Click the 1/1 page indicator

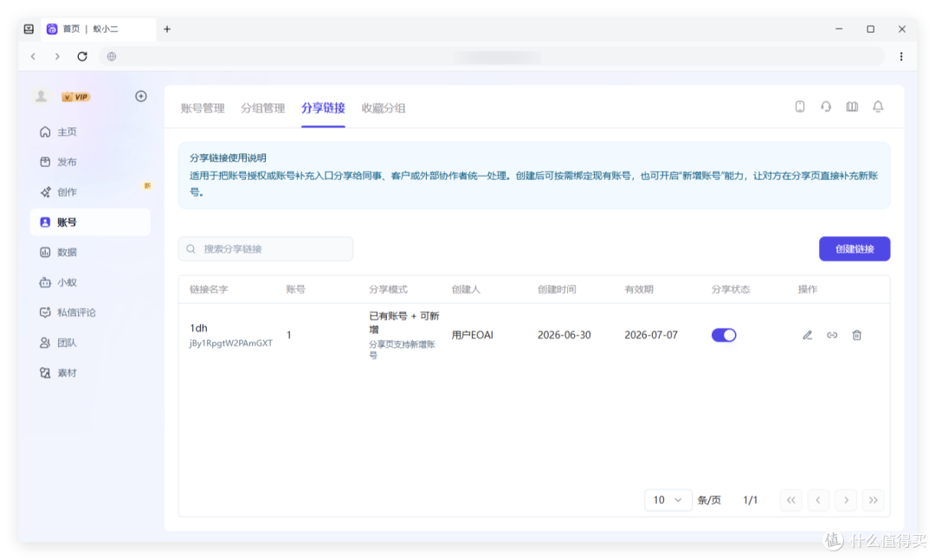[x=750, y=499]
